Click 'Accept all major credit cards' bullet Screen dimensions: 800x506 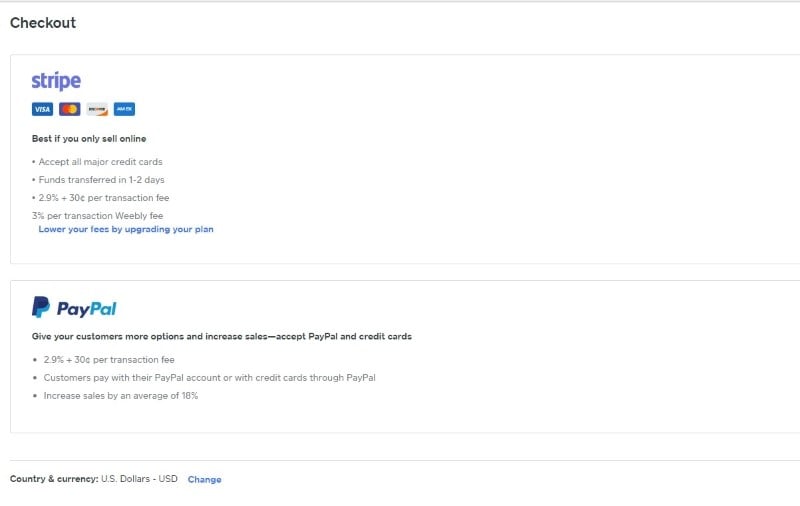[x=100, y=162]
